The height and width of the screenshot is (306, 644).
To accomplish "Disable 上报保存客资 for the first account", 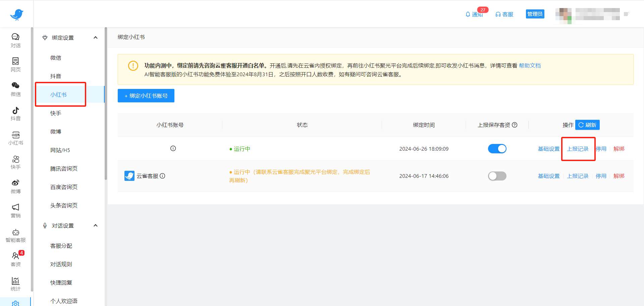I will tap(497, 149).
